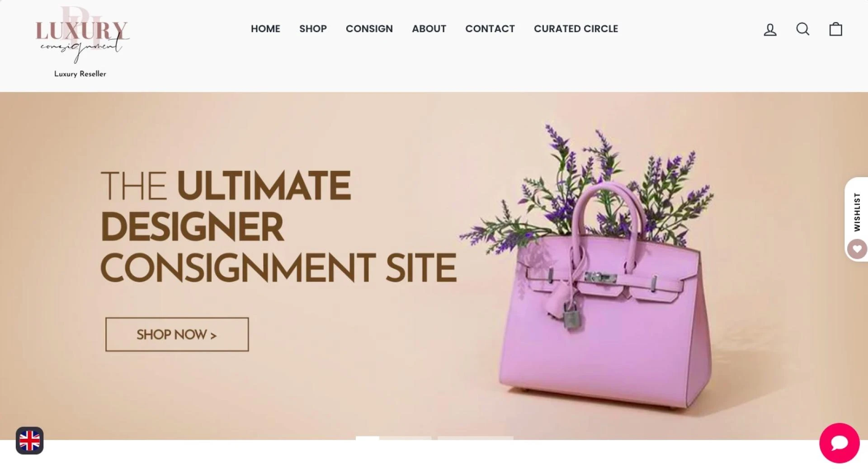Image resolution: width=868 pixels, height=469 pixels.
Task: Open the CONTACT navigation link
Action: pos(490,29)
